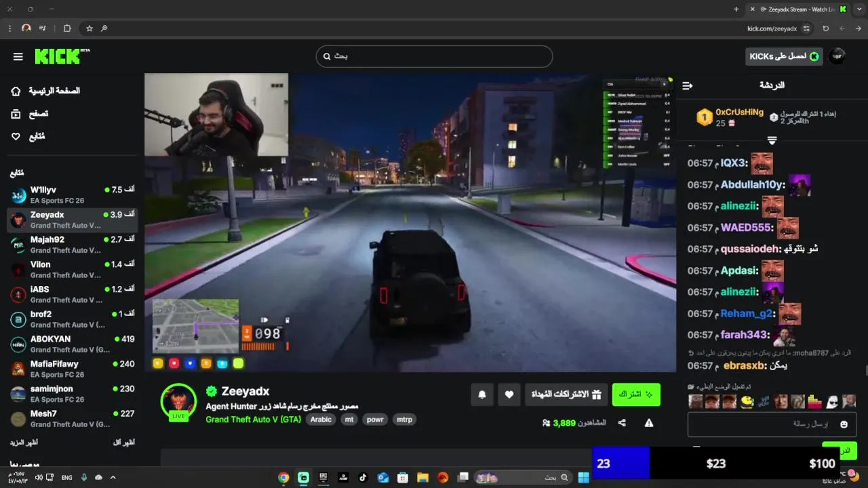Open emoji picker in chat input

[844, 424]
